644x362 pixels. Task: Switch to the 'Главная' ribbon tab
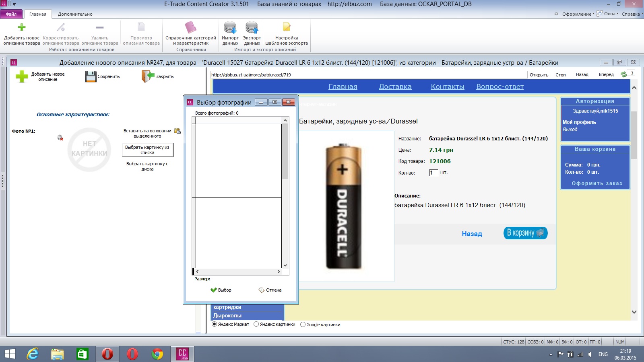click(x=38, y=14)
